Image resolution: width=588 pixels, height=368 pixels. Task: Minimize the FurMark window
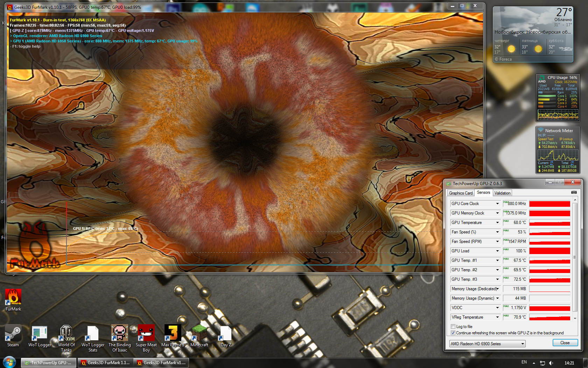click(x=453, y=6)
